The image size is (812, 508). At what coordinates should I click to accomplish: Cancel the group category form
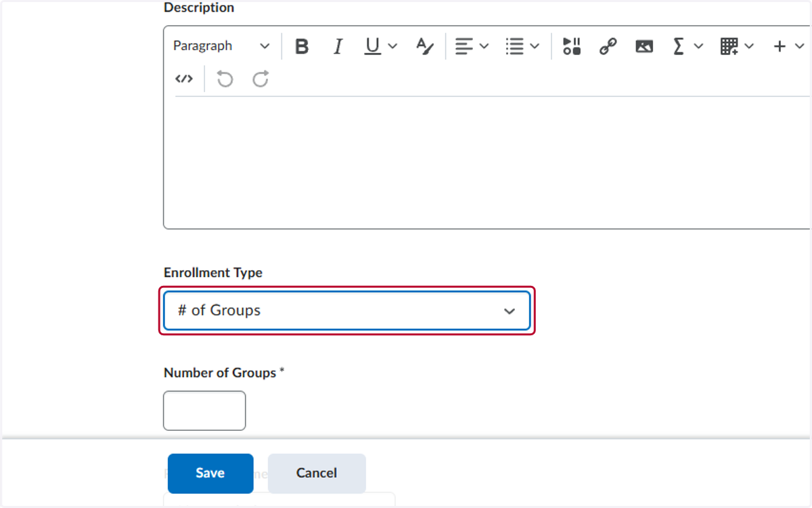(317, 473)
